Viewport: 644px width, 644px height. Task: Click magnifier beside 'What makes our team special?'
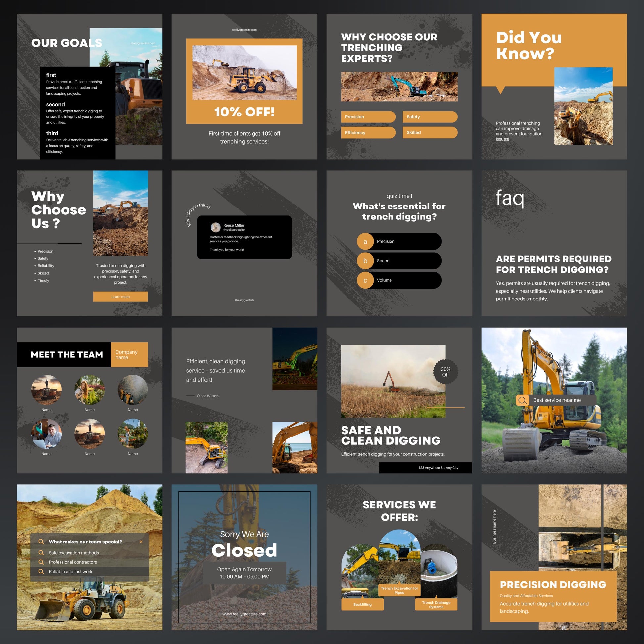tap(41, 542)
